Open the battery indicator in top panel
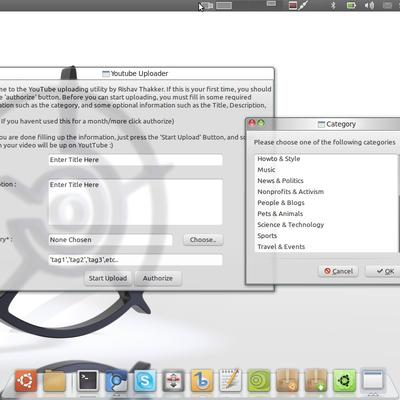Viewport: 400px width, 400px height. pos(351,5)
